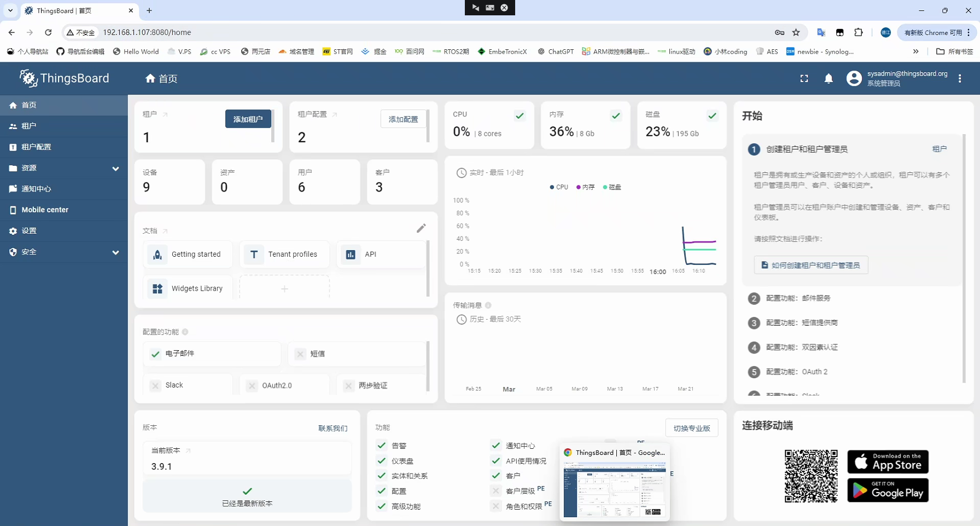Open Tenant profiles documentation link
Screen dimensions: 980x526
point(284,255)
